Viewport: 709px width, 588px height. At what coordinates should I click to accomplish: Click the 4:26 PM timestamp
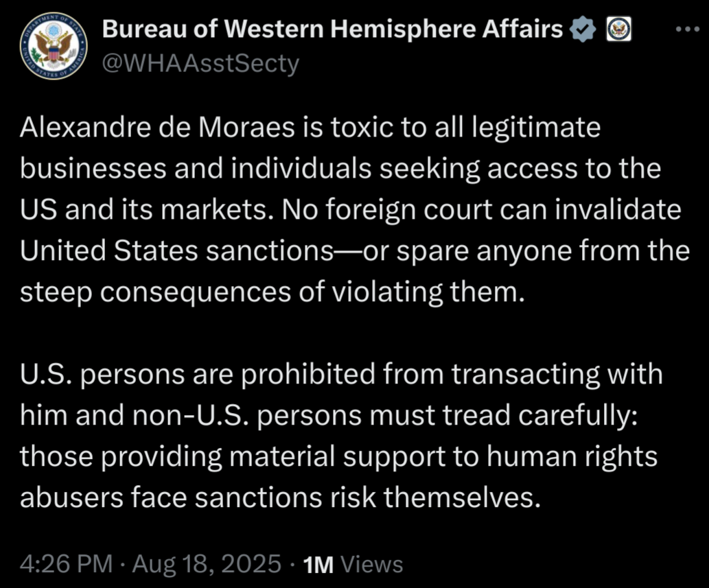[66, 564]
